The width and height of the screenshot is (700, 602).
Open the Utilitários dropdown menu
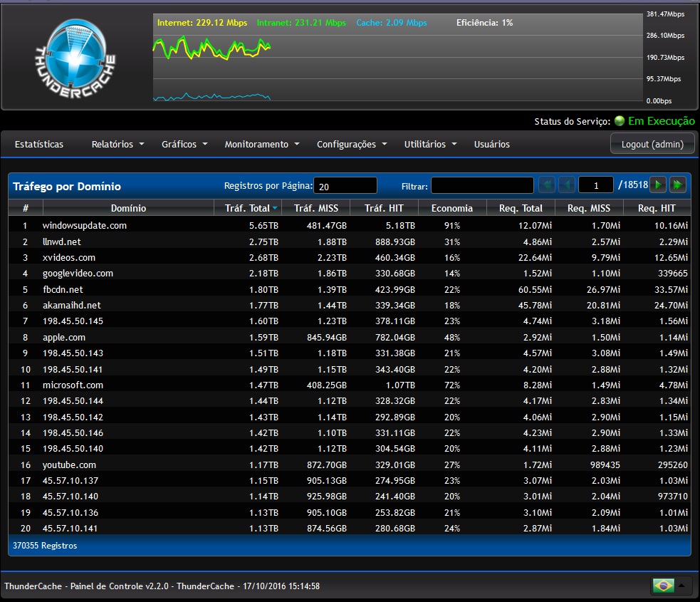coord(430,144)
